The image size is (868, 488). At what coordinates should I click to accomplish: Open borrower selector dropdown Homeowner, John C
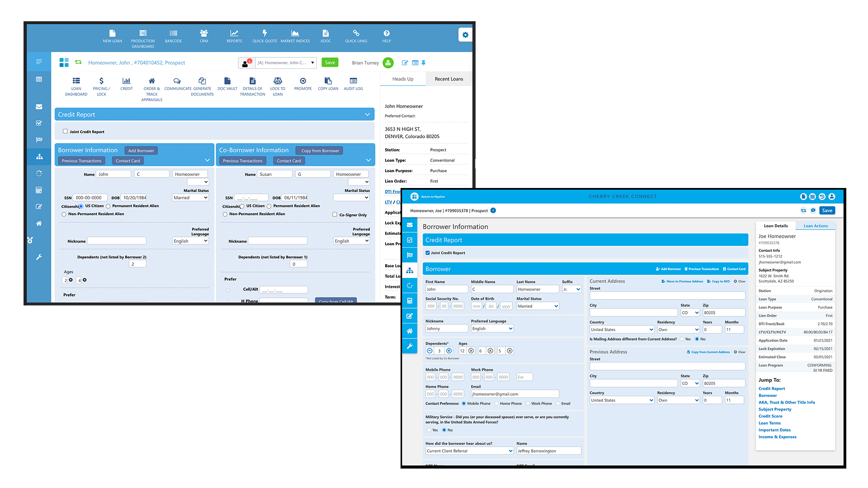[x=286, y=63]
